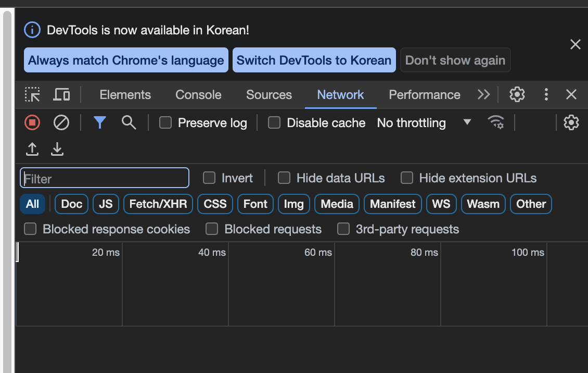
Task: Filter requests by Manifest type
Action: tap(393, 204)
